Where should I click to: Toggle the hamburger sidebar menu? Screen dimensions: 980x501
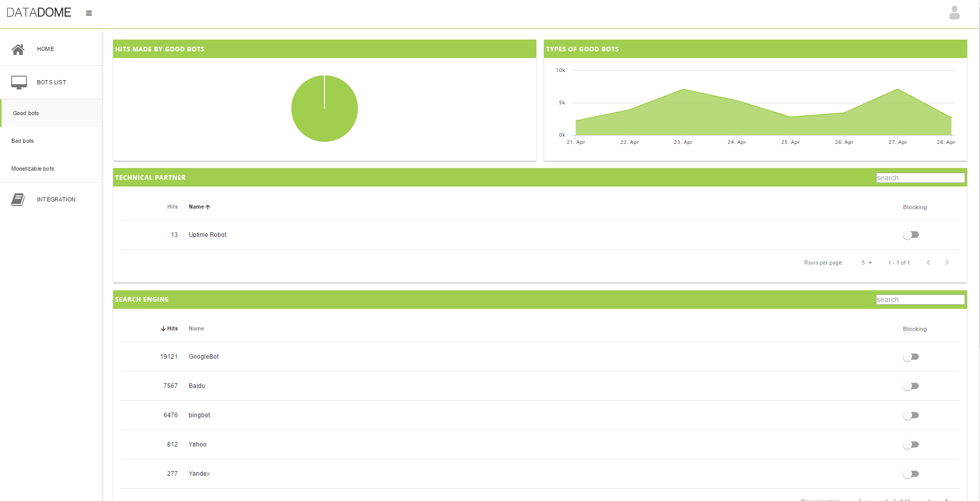point(89,13)
